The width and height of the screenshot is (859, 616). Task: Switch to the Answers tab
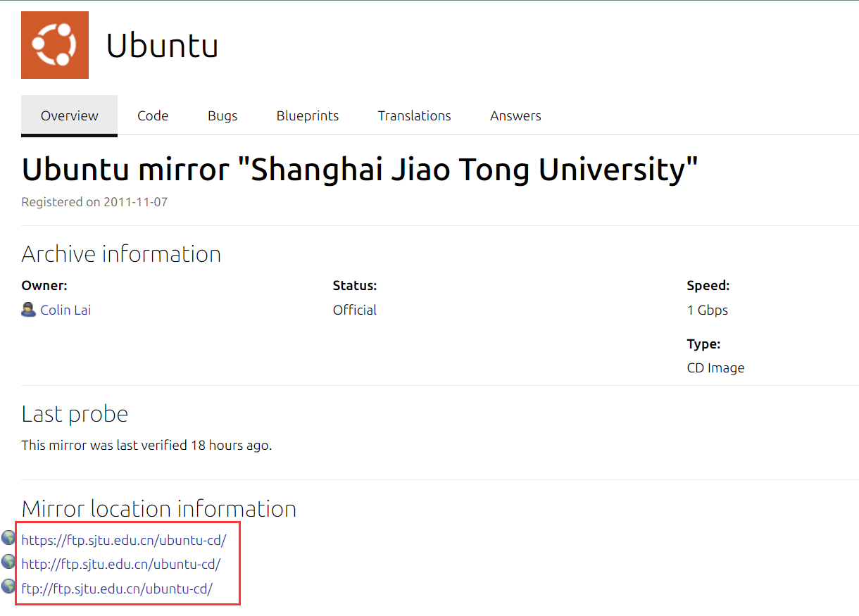516,115
